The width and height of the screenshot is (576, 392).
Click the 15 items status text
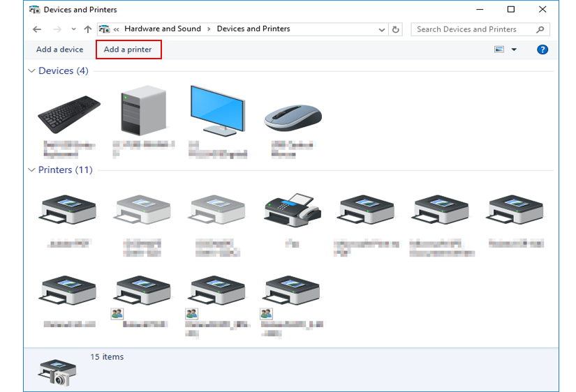click(107, 356)
